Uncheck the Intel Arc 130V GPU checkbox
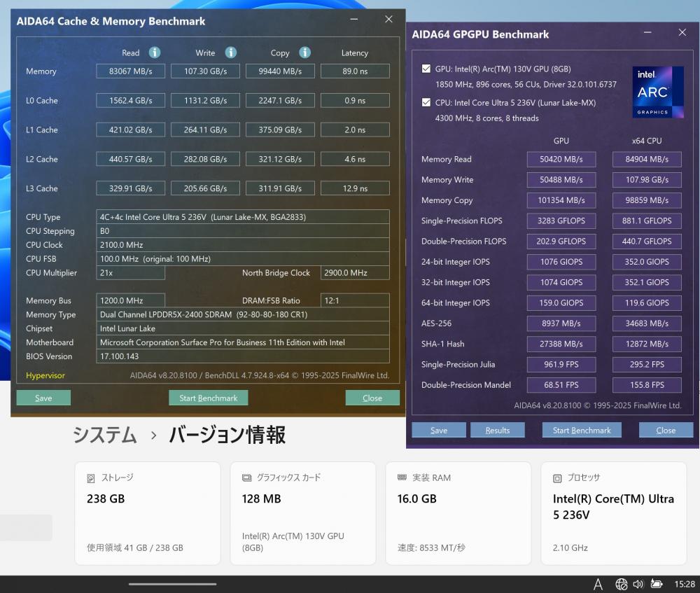700x593 pixels. point(426,69)
